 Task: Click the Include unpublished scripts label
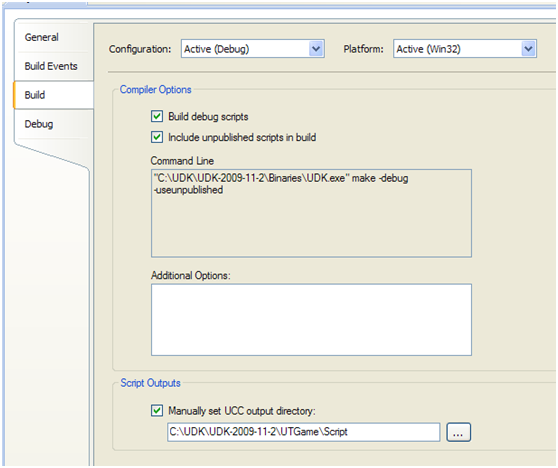(242, 137)
